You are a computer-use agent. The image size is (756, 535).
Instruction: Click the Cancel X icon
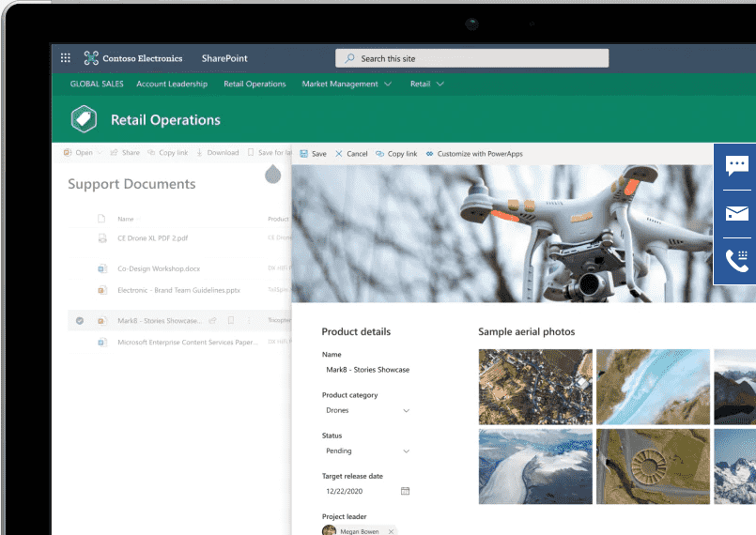click(339, 154)
